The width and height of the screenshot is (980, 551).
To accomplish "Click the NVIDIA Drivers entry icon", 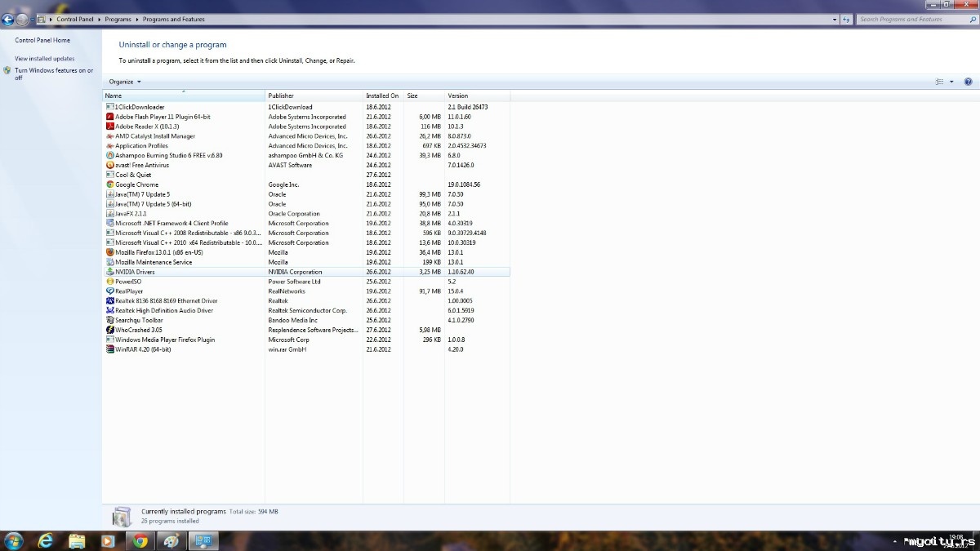I will coord(109,272).
